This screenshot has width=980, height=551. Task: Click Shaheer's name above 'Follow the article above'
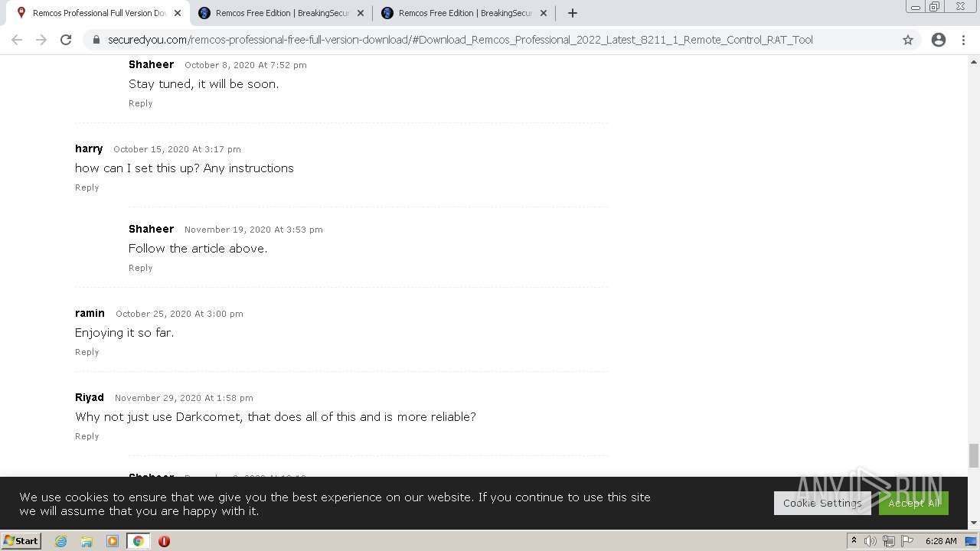coord(151,229)
